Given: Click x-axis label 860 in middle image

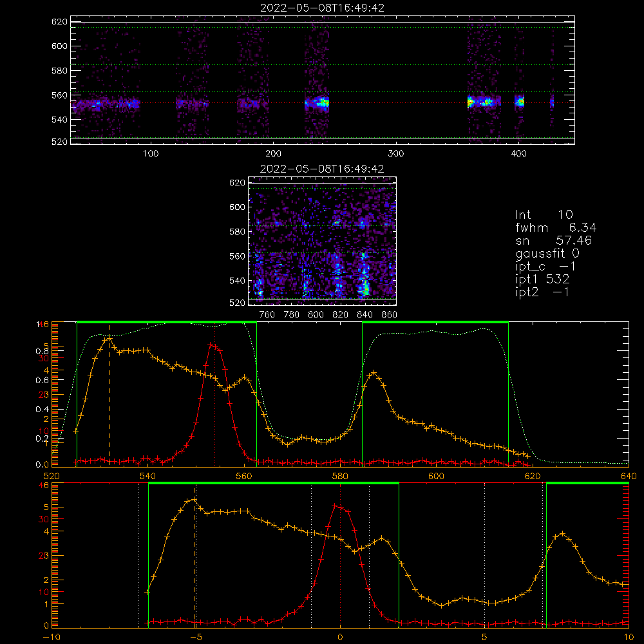Looking at the screenshot, I should 390,315.
